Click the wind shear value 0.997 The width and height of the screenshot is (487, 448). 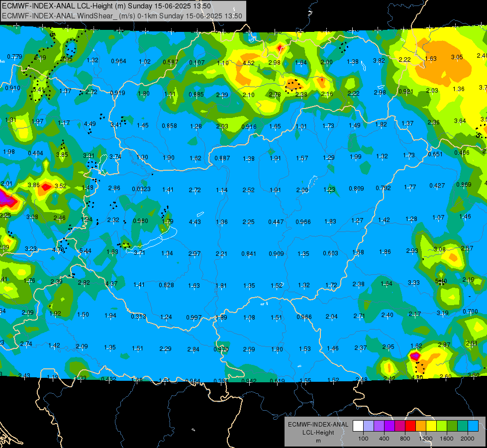pyautogui.click(x=194, y=318)
